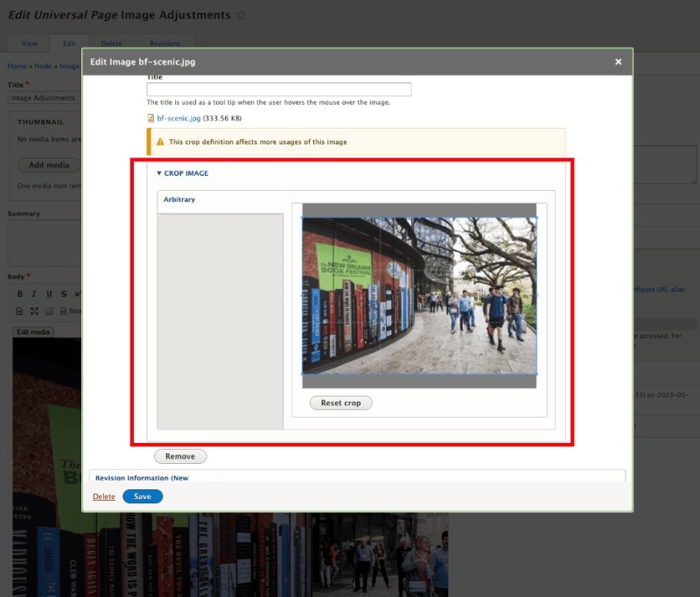This screenshot has height=597, width=700.
Task: Click the show blocks icon in Body toolbar
Action: coord(49,312)
